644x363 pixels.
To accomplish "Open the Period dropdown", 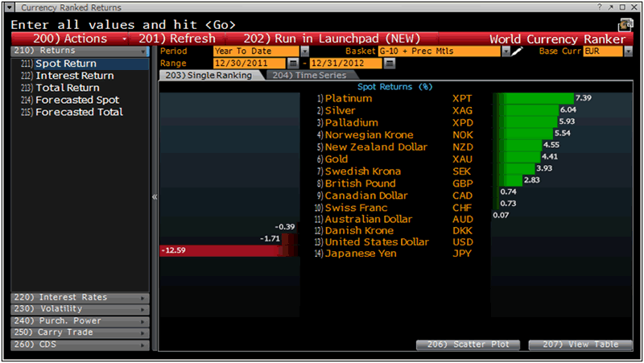I will [304, 51].
